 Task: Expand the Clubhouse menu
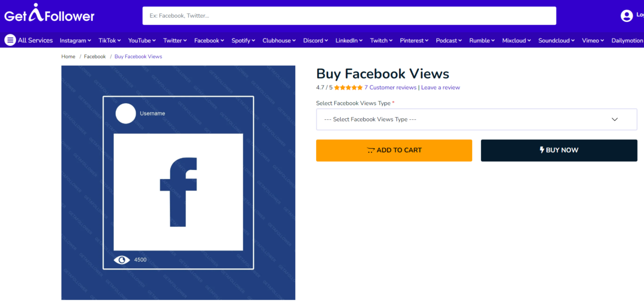[x=279, y=40]
